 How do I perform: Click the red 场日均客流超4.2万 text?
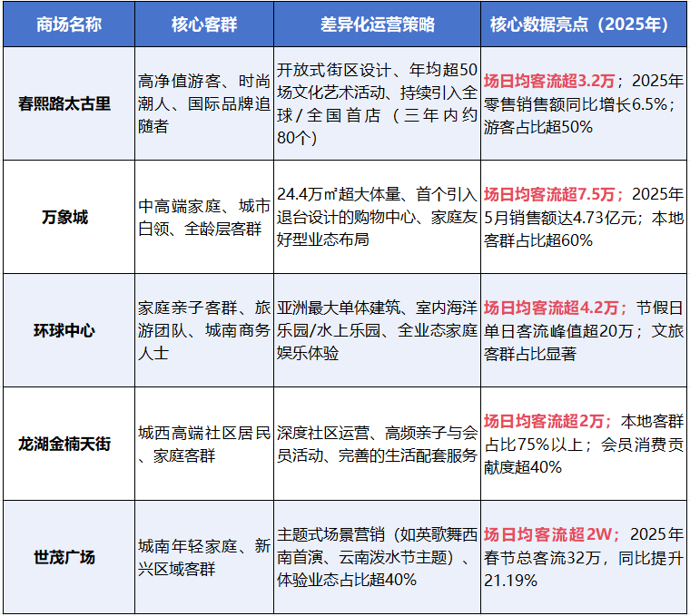point(551,308)
